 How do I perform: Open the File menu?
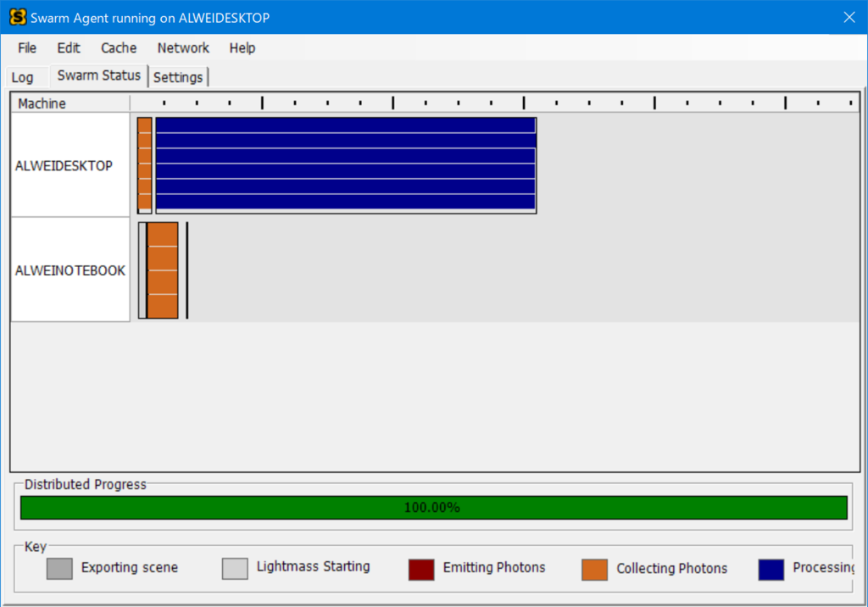[x=27, y=48]
